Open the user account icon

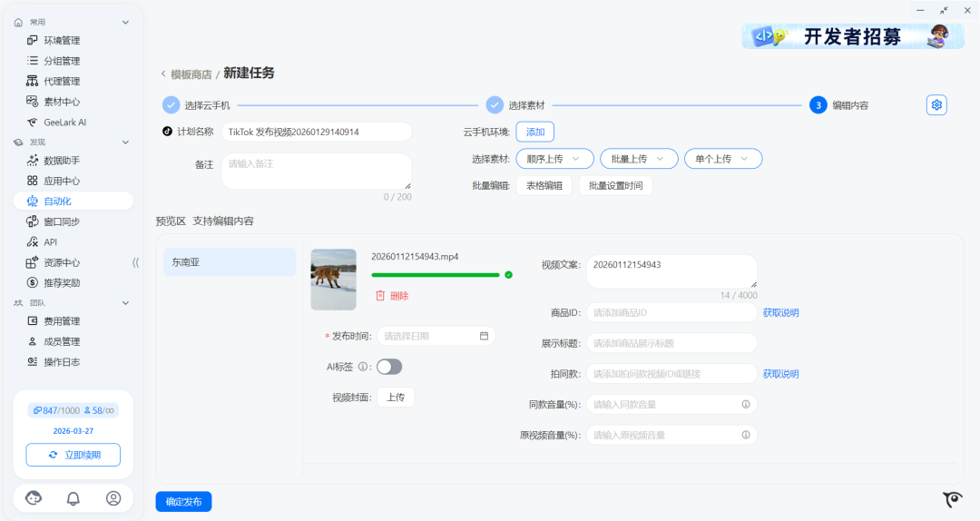click(113, 498)
